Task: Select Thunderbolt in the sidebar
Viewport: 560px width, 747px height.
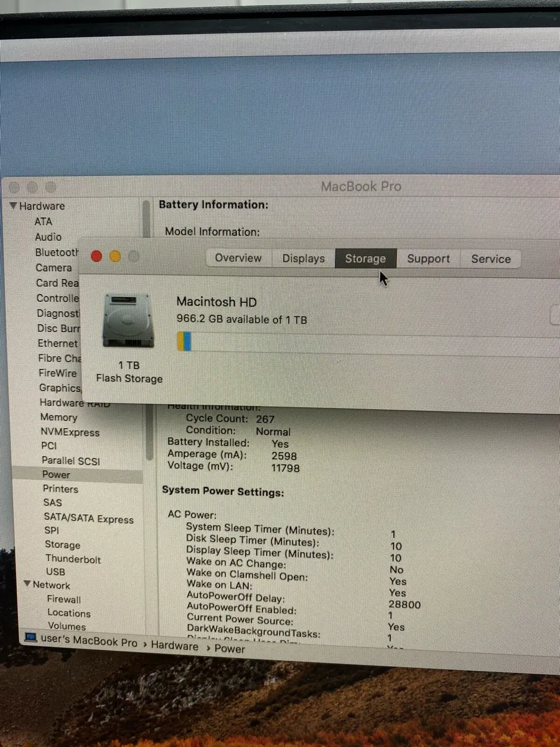Action: pyautogui.click(x=73, y=559)
